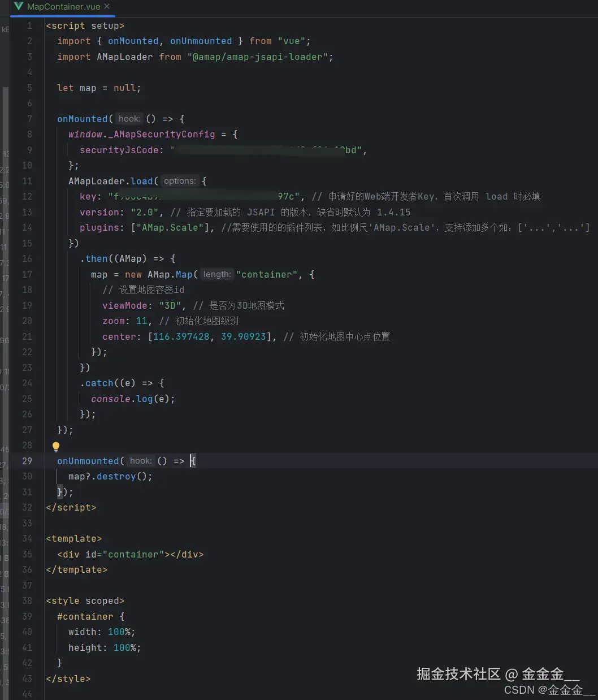Click the closing </template> tag
The width and height of the screenshot is (598, 700).
(x=77, y=569)
